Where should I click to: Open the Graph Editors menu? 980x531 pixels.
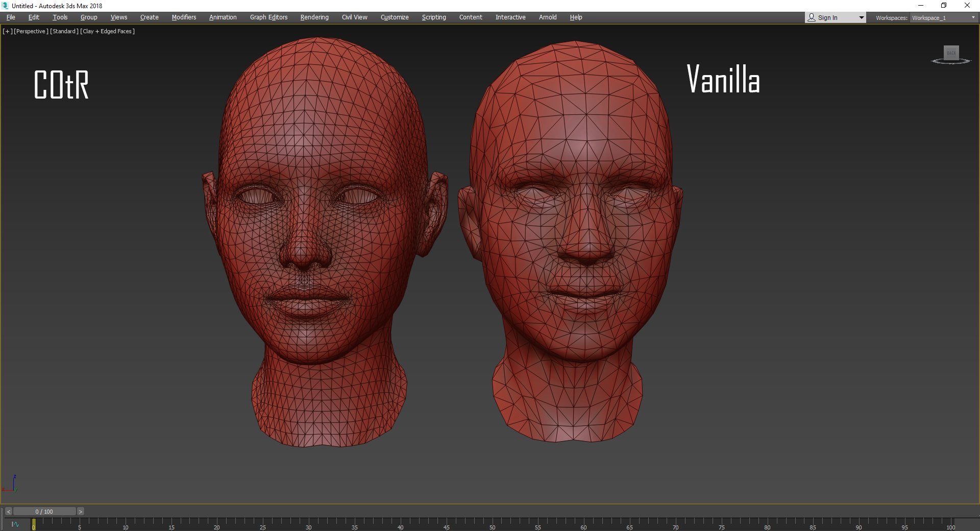click(269, 17)
